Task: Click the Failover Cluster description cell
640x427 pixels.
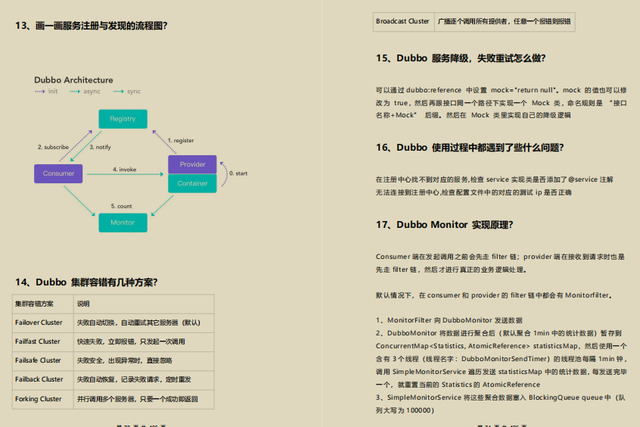Action: coord(144,322)
